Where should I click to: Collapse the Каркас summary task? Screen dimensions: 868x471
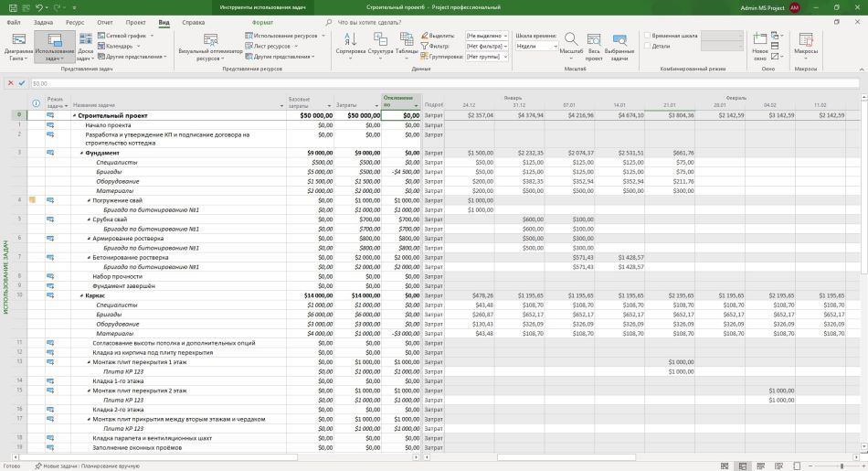click(x=82, y=296)
